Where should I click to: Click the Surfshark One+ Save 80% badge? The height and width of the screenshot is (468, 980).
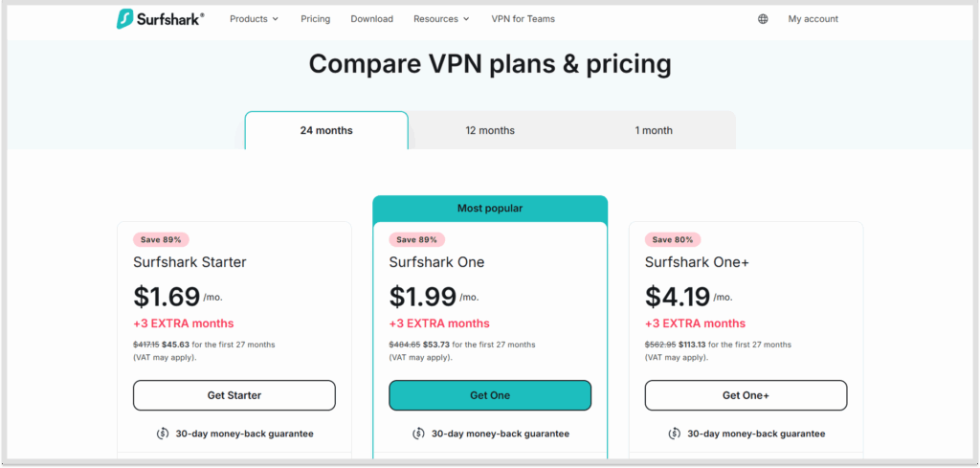(x=673, y=239)
